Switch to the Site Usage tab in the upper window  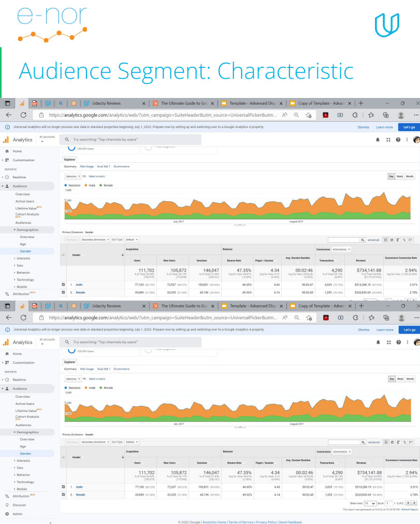pyautogui.click(x=87, y=166)
